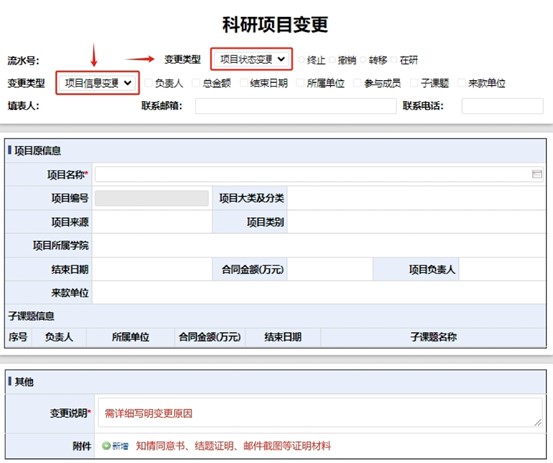Open the project picker icon in 项目名称 field
The width and height of the screenshot is (553, 463).
click(536, 174)
